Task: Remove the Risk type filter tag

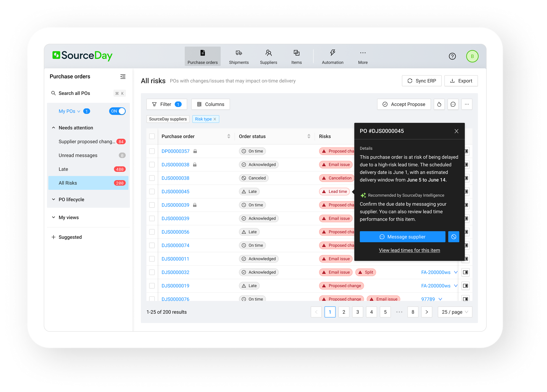Action: [215, 119]
